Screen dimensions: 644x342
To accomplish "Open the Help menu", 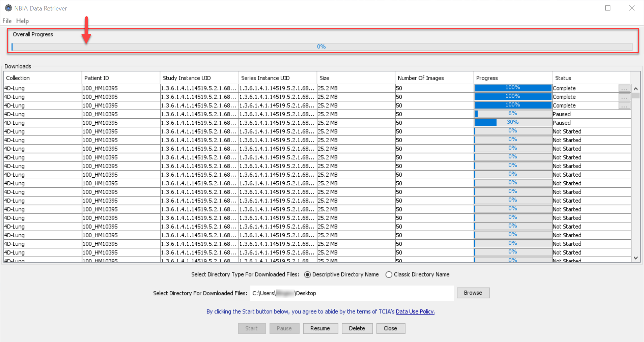I will 22,21.
